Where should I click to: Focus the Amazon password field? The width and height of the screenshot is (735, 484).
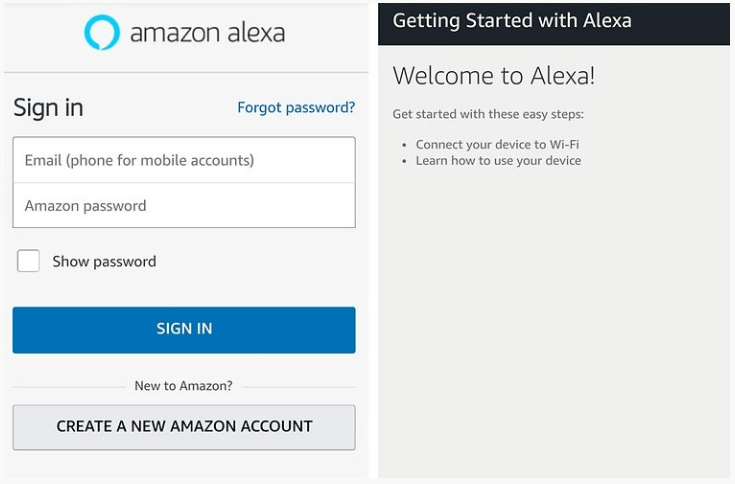click(184, 206)
